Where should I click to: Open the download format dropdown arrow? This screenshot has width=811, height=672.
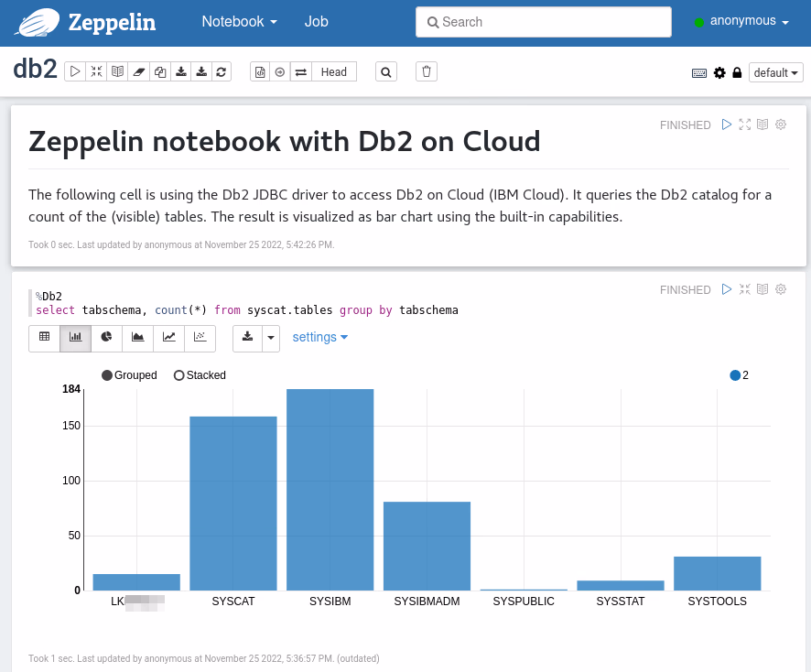270,337
